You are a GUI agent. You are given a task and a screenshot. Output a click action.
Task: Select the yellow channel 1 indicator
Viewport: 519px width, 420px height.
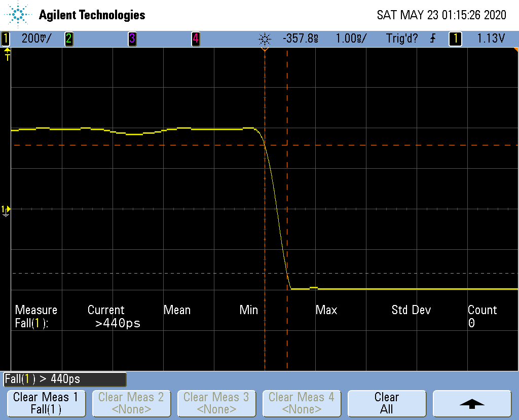(x=6, y=39)
